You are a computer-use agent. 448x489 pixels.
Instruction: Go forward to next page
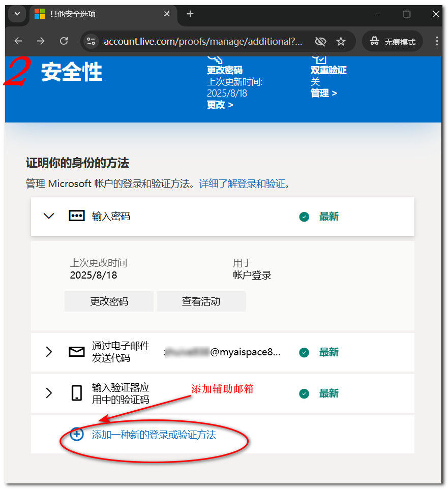point(41,41)
